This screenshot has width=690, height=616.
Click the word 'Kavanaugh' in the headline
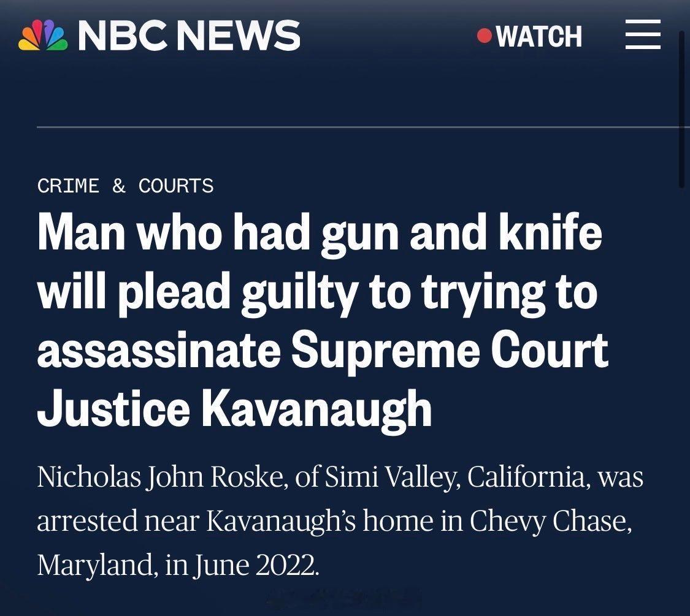(316, 408)
